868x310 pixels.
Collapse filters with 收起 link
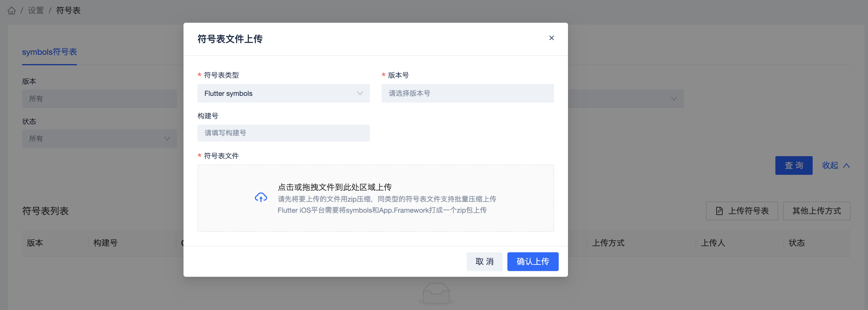pos(836,165)
